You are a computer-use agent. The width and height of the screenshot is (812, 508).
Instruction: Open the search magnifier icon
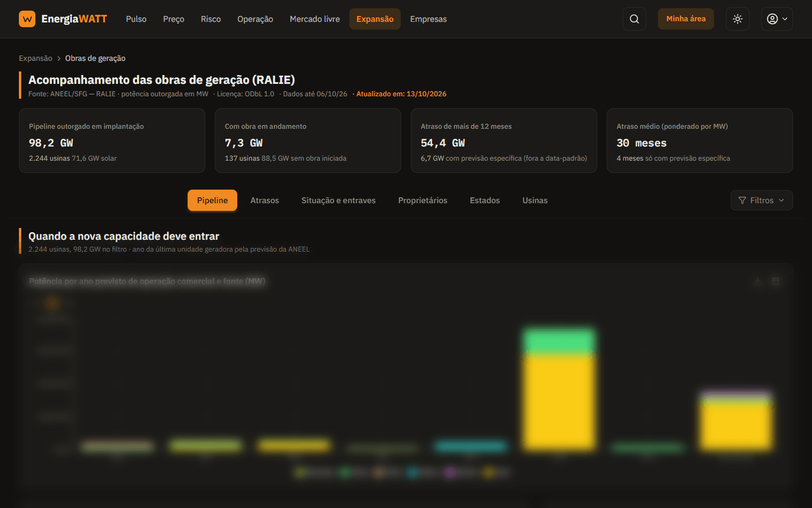pos(634,19)
